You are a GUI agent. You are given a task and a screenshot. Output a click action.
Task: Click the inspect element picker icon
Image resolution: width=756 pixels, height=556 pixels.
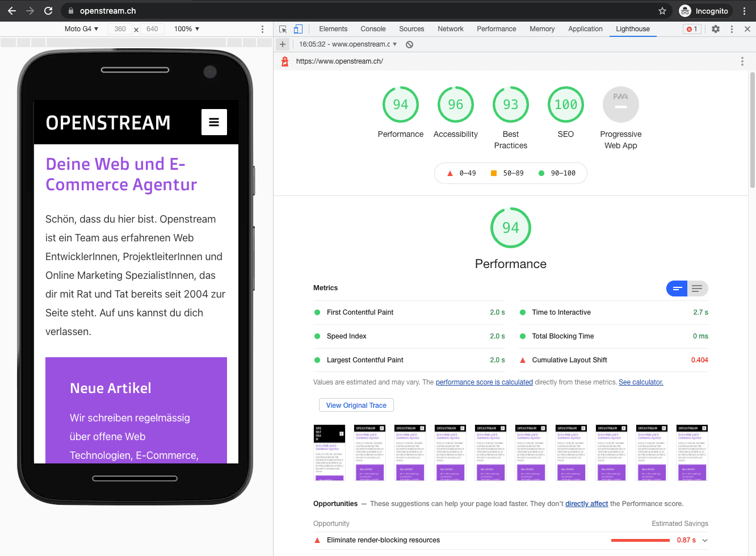coord(283,29)
